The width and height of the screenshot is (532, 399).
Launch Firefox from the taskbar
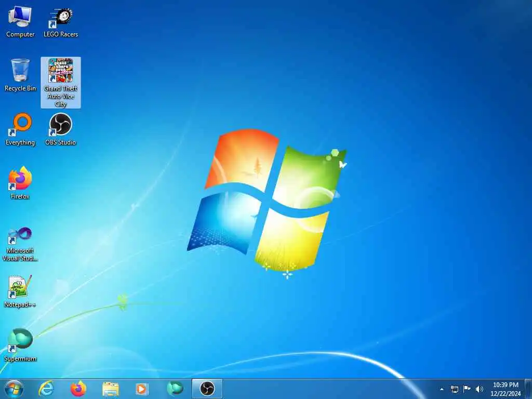[78, 389]
